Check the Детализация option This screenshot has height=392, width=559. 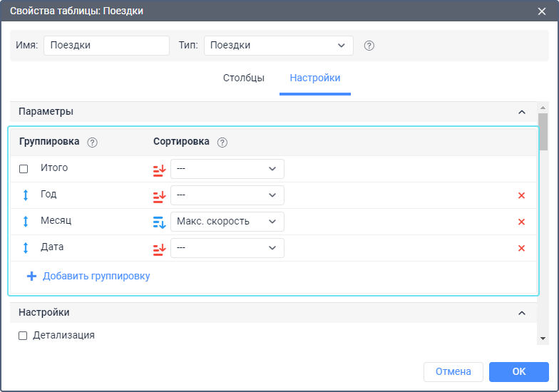click(x=23, y=335)
